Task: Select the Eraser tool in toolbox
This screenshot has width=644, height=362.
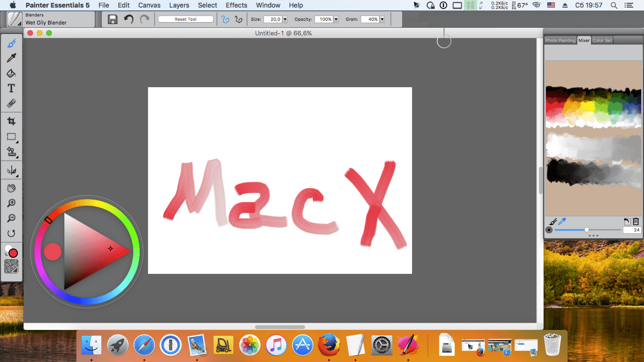Action: click(12, 103)
